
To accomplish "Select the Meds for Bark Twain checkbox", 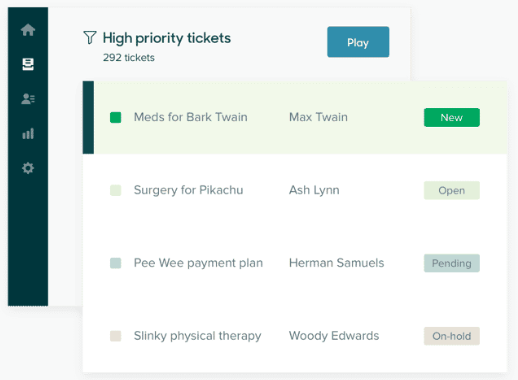I will 116,117.
